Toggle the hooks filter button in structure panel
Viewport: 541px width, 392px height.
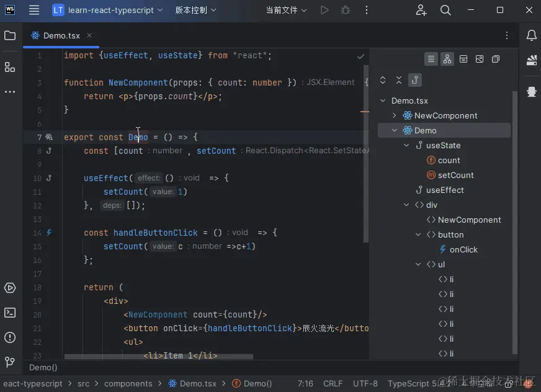pos(414,80)
